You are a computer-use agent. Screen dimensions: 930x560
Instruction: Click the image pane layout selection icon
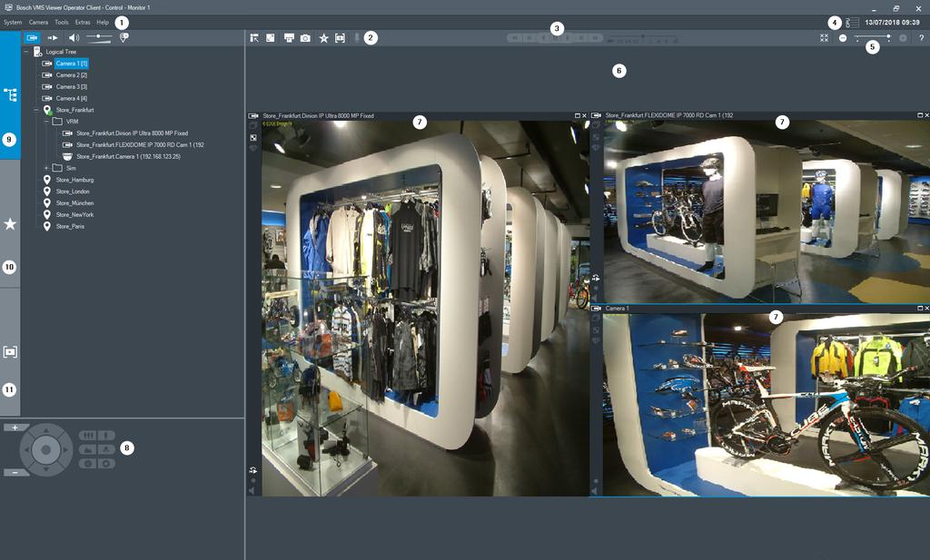point(254,38)
